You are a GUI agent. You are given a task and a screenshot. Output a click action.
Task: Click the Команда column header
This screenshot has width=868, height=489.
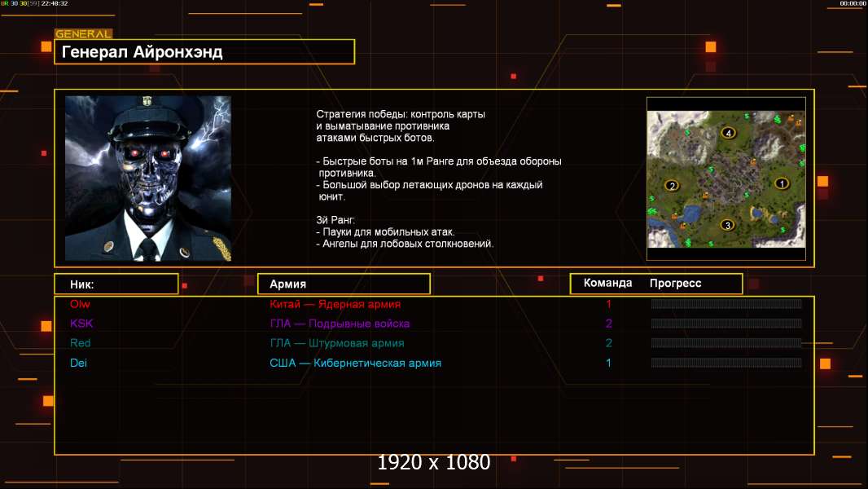(607, 283)
